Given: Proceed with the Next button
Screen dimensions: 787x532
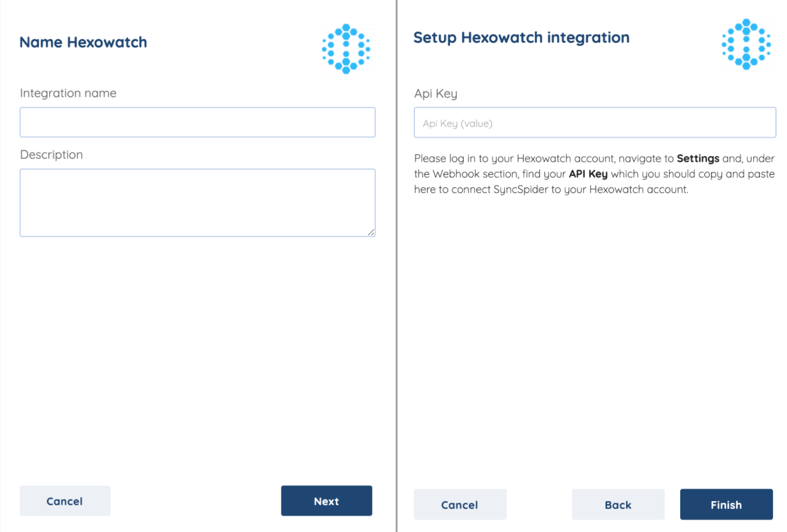Looking at the screenshot, I should pyautogui.click(x=326, y=501).
